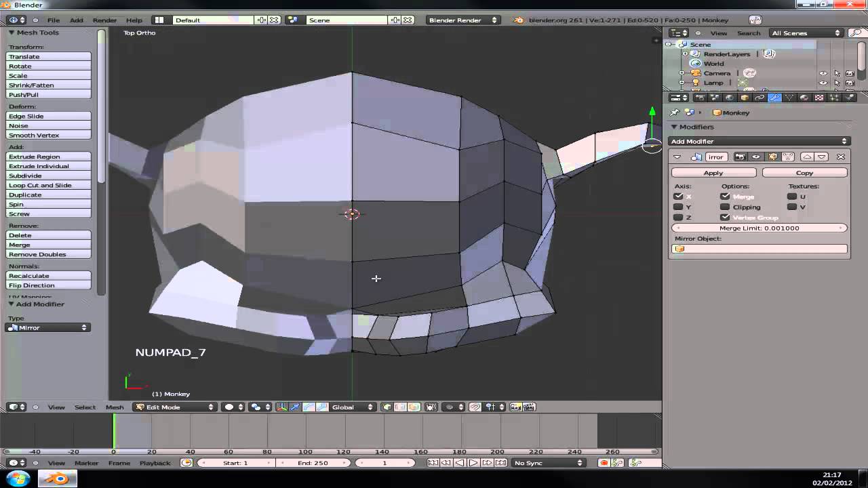This screenshot has height=488, width=868.
Task: Click Remove Doubles button
Action: pos(48,254)
